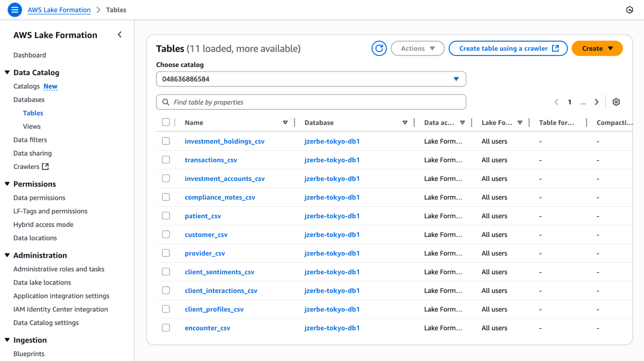Click Create table using a crawler

pyautogui.click(x=508, y=48)
